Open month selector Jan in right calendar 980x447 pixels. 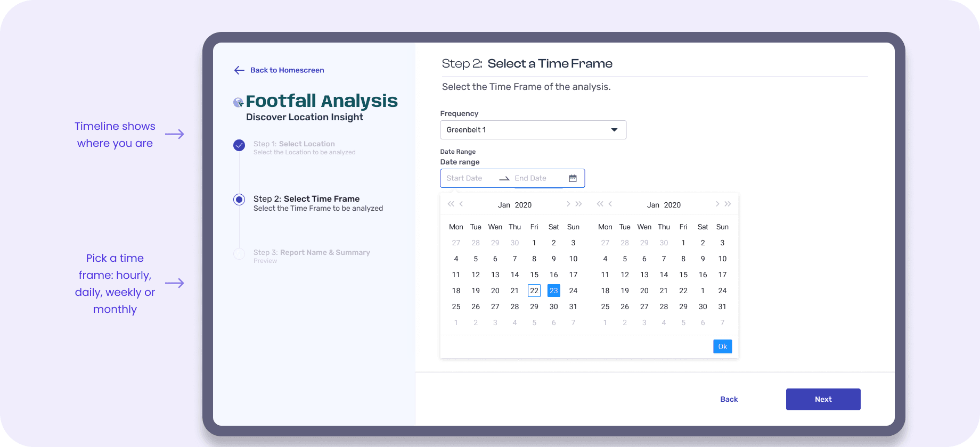point(653,205)
